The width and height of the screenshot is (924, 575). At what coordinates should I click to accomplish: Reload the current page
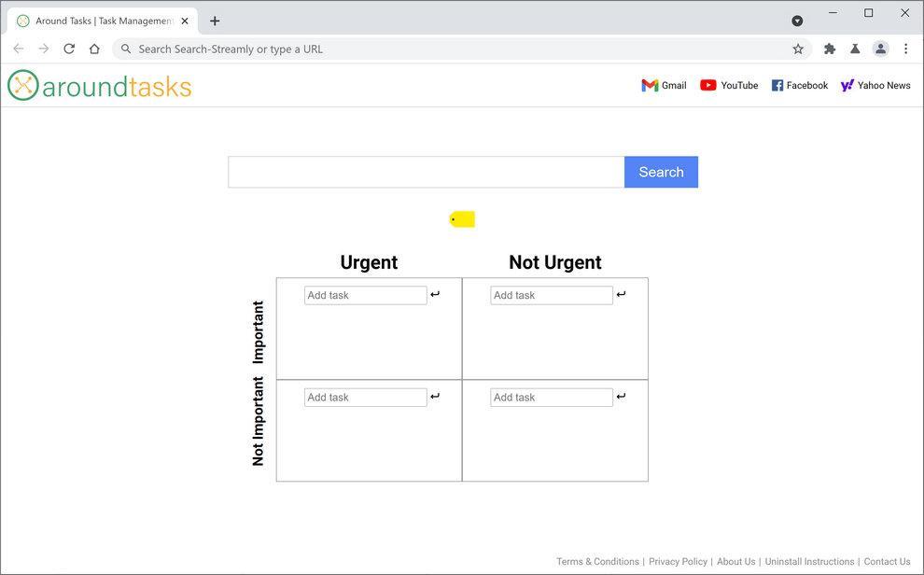[x=68, y=49]
